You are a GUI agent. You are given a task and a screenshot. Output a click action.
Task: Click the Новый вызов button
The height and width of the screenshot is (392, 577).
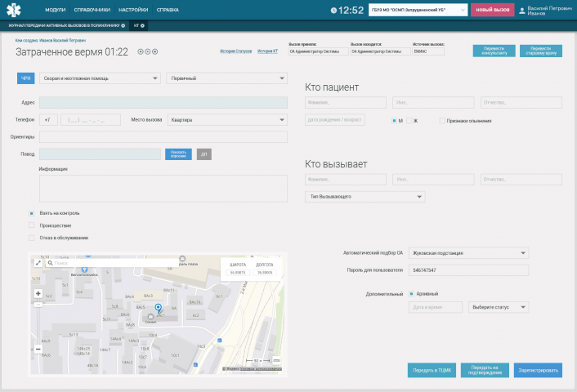492,10
